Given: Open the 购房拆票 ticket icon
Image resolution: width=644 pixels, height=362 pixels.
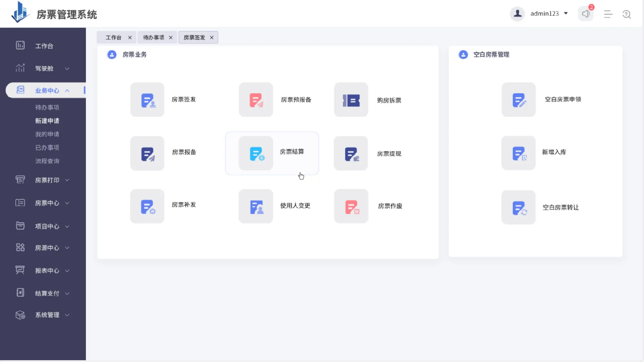Looking at the screenshot, I should click(351, 100).
